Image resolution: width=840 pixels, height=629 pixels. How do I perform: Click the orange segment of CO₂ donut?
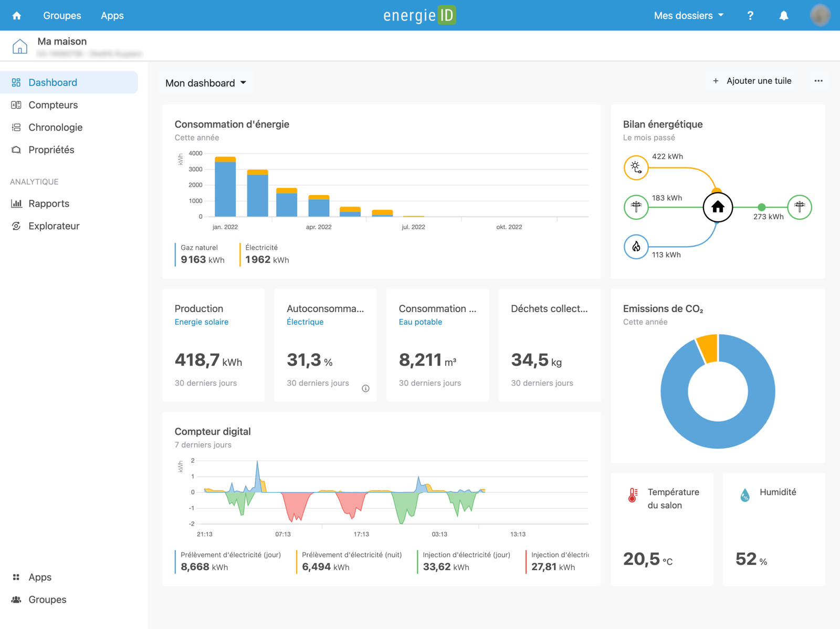click(x=708, y=348)
